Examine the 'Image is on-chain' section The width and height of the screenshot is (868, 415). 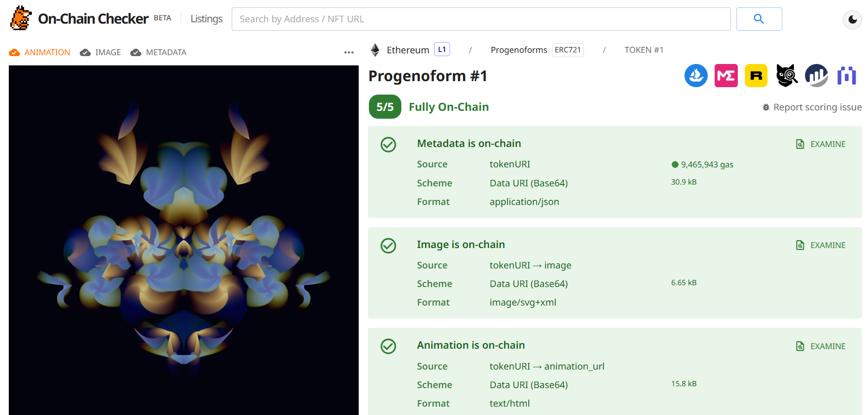click(821, 245)
